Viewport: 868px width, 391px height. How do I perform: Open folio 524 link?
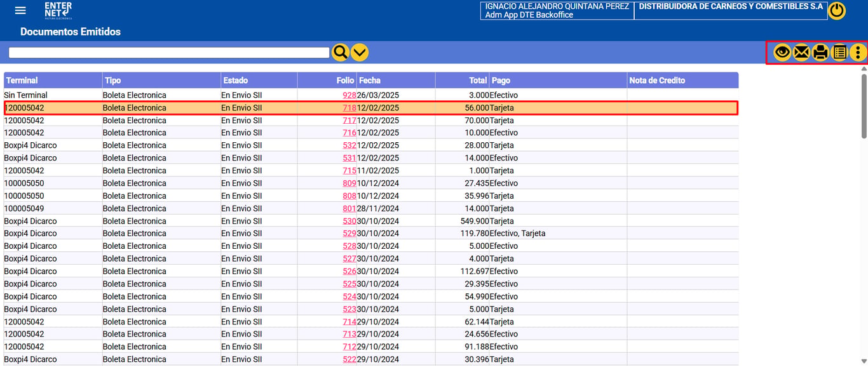(349, 296)
